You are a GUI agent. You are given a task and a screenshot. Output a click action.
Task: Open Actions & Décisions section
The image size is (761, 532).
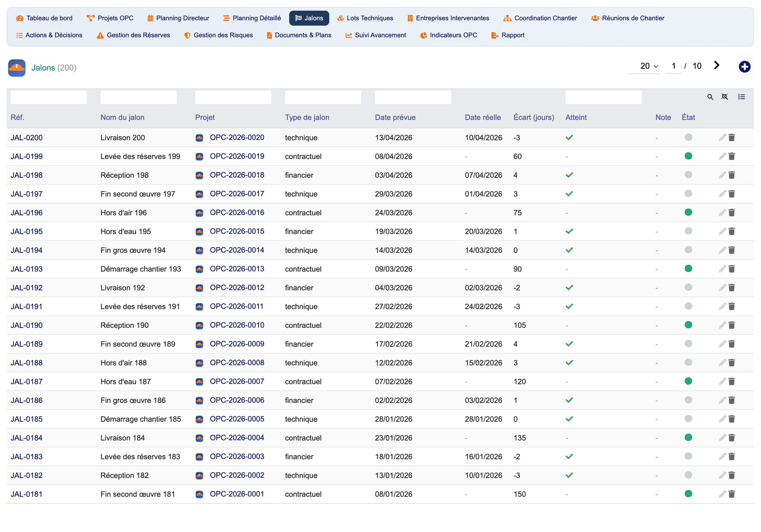[x=49, y=35]
